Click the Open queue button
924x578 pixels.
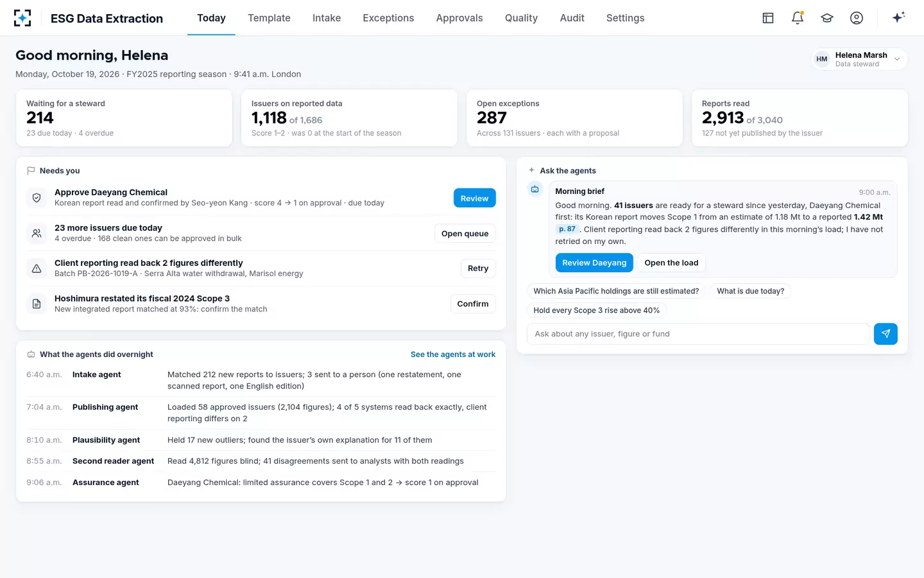(x=465, y=234)
